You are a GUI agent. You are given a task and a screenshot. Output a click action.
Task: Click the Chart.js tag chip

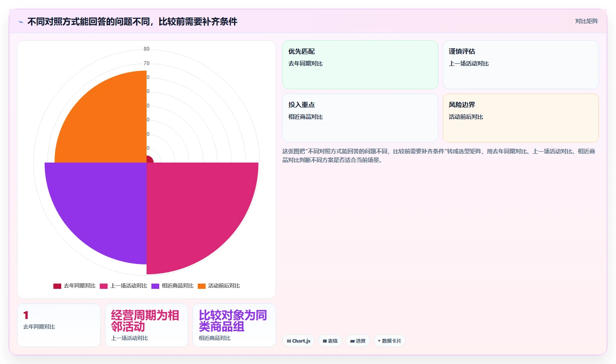[298, 341]
